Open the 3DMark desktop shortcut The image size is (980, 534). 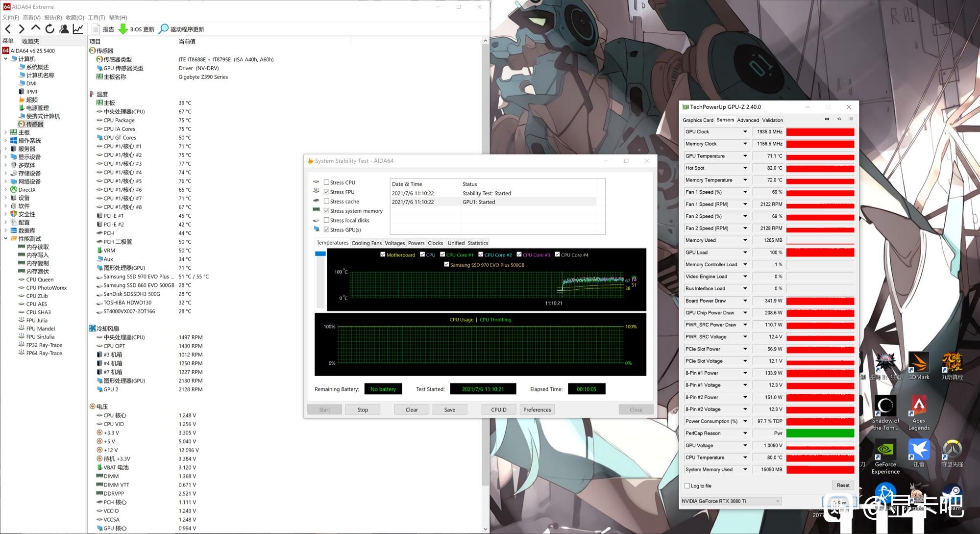click(x=919, y=366)
